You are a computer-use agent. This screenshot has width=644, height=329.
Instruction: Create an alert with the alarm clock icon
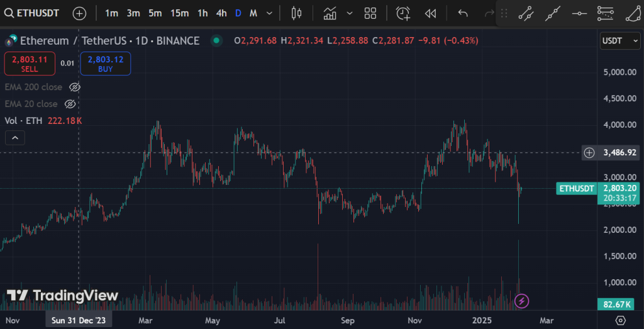tap(403, 13)
